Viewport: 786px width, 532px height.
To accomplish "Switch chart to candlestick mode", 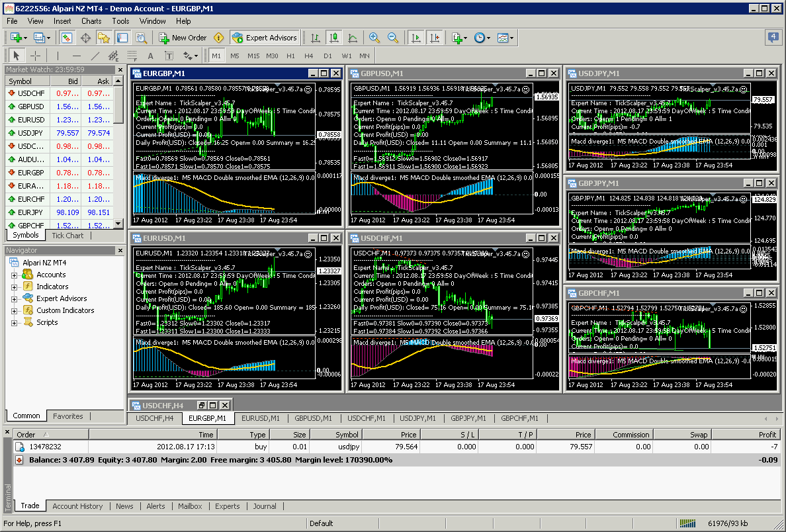I will (x=334, y=38).
